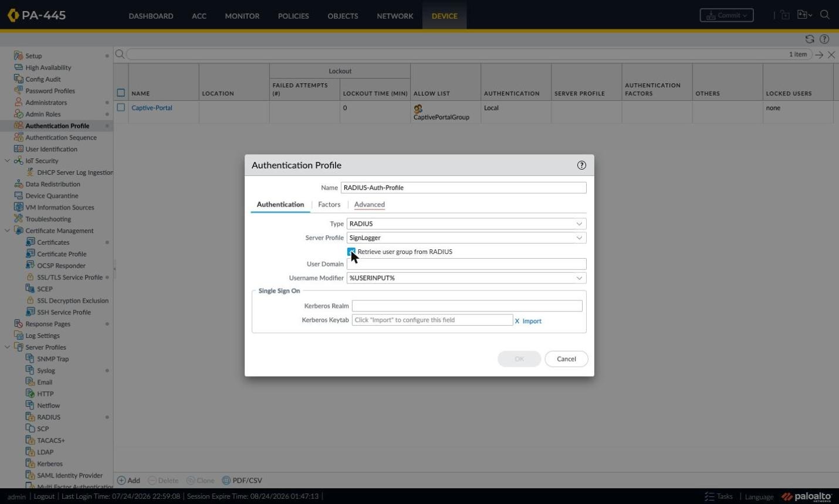Uncheck Retrieve user group from RADIUS
The height and width of the screenshot is (504, 839).
[351, 252]
